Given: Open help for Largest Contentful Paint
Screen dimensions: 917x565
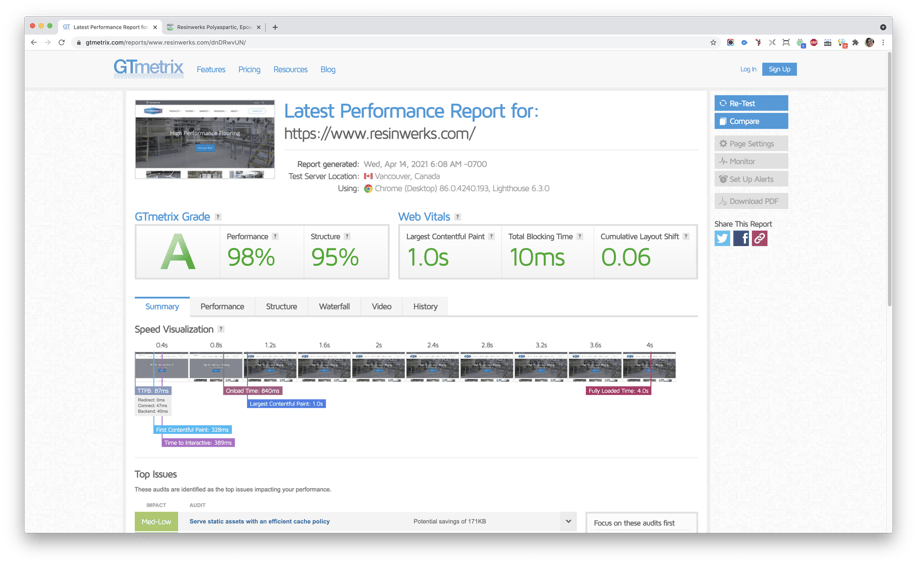Looking at the screenshot, I should (492, 237).
